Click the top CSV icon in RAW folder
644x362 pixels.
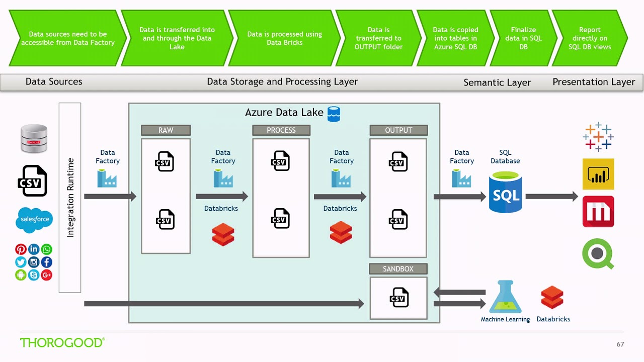coord(165,161)
